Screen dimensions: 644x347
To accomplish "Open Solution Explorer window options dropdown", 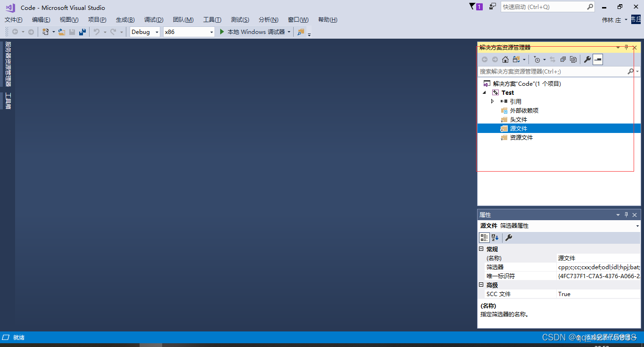I will pos(618,47).
